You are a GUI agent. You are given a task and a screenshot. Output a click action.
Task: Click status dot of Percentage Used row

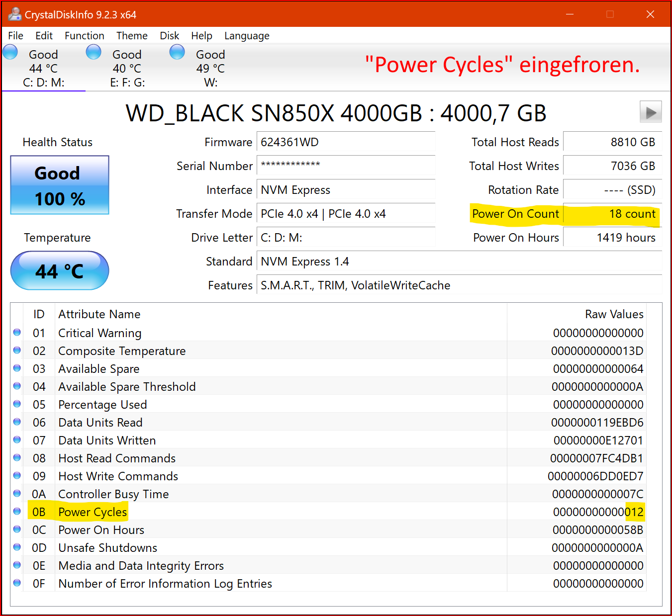(17, 404)
